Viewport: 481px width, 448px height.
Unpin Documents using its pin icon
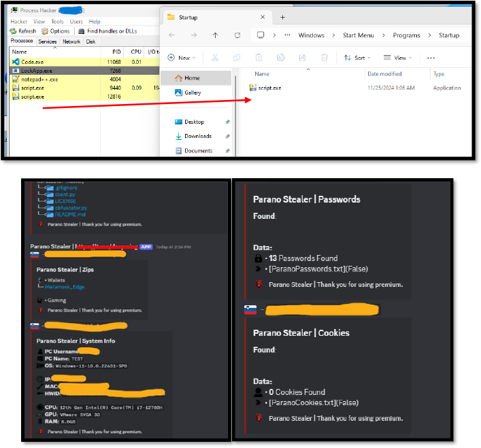(x=227, y=151)
